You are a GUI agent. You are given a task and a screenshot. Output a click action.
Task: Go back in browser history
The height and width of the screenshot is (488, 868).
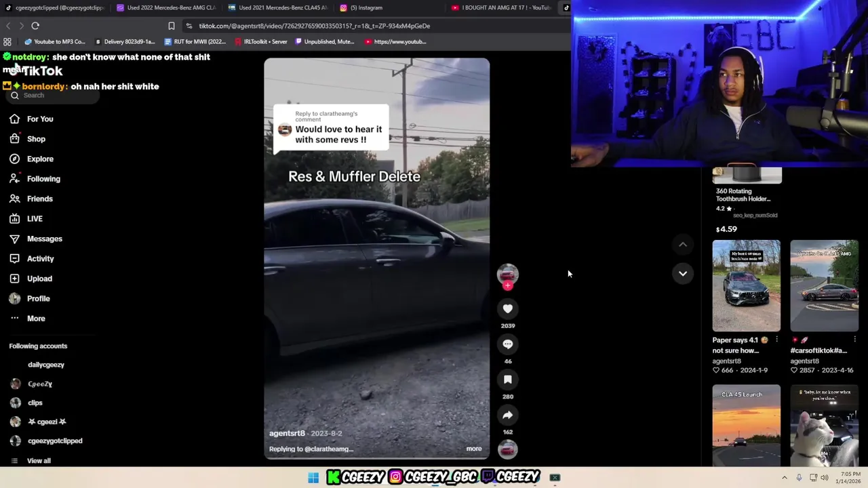pyautogui.click(x=8, y=26)
